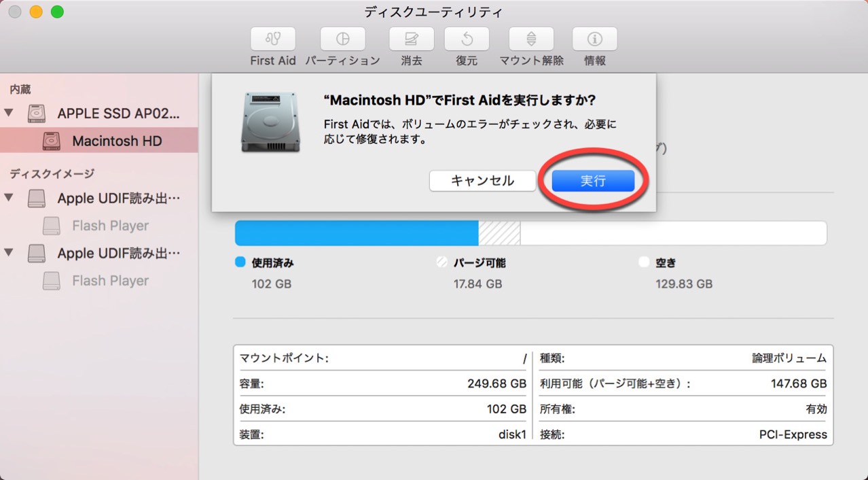Click the first Flash Player volume icon
The width and height of the screenshot is (868, 480).
(52, 226)
